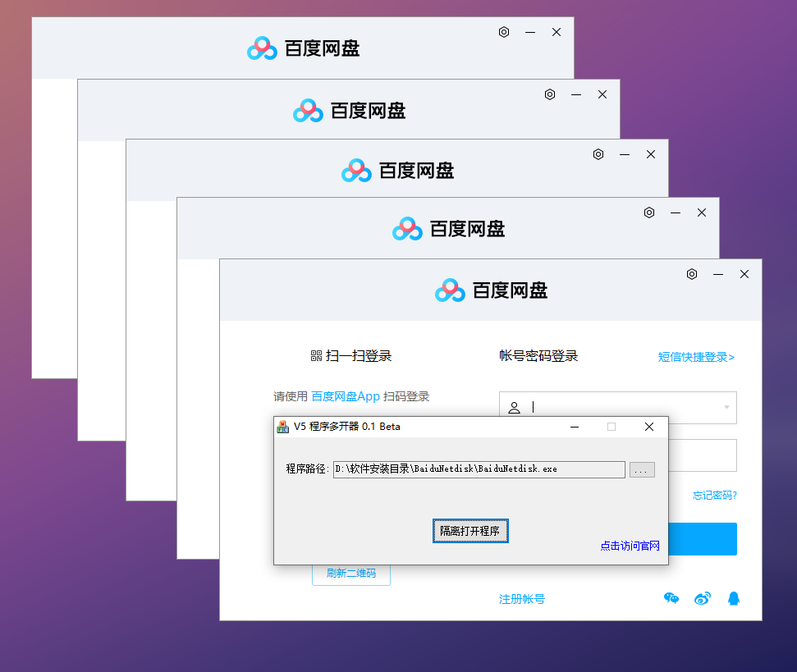
Task: Minimize the front Baidu Netdisk window
Action: pyautogui.click(x=718, y=274)
